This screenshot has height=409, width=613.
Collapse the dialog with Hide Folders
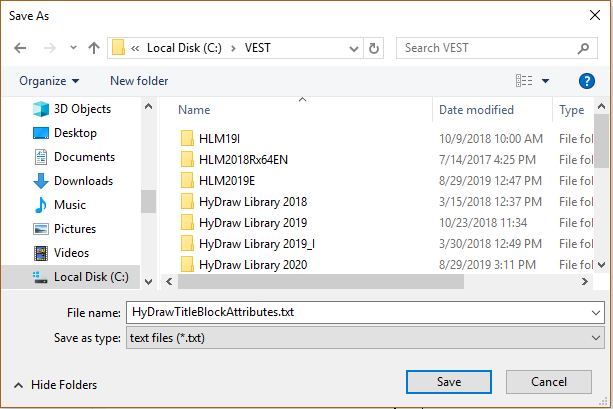point(56,385)
